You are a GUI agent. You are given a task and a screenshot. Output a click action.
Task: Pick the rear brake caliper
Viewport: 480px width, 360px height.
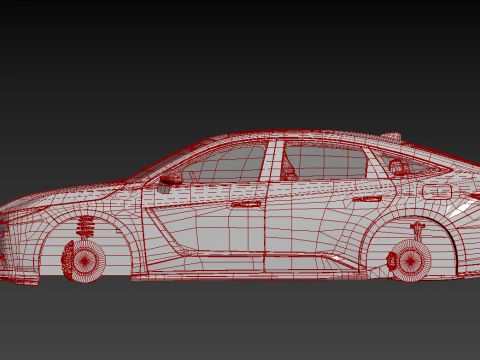[x=392, y=261]
